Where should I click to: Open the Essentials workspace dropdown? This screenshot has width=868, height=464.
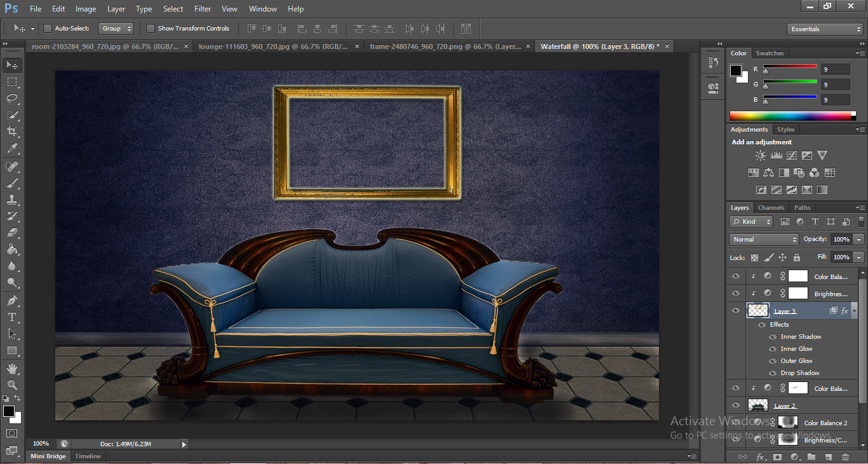(x=825, y=29)
